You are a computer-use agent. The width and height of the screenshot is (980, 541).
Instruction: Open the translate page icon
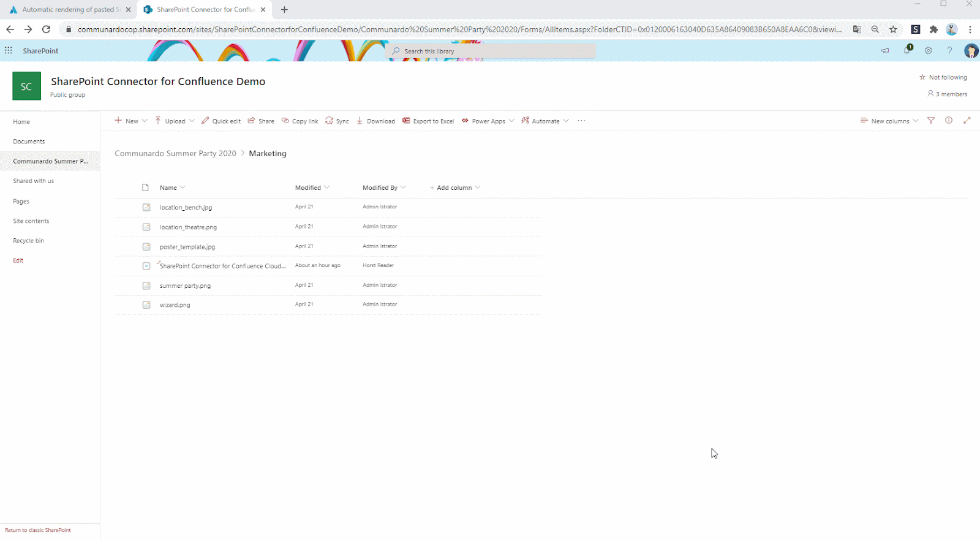tap(857, 29)
